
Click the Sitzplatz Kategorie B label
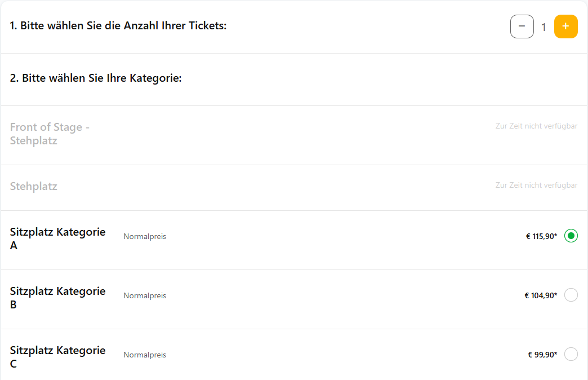point(57,298)
